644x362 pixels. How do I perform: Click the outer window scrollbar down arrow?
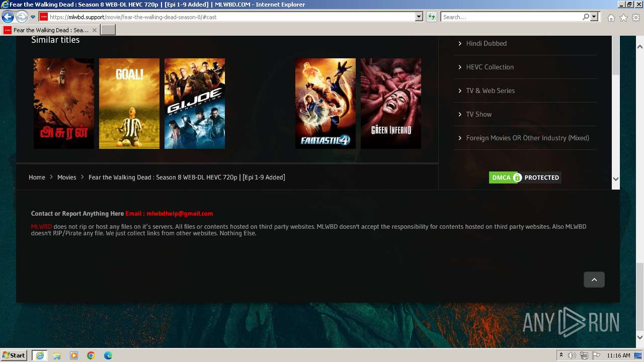(640, 337)
